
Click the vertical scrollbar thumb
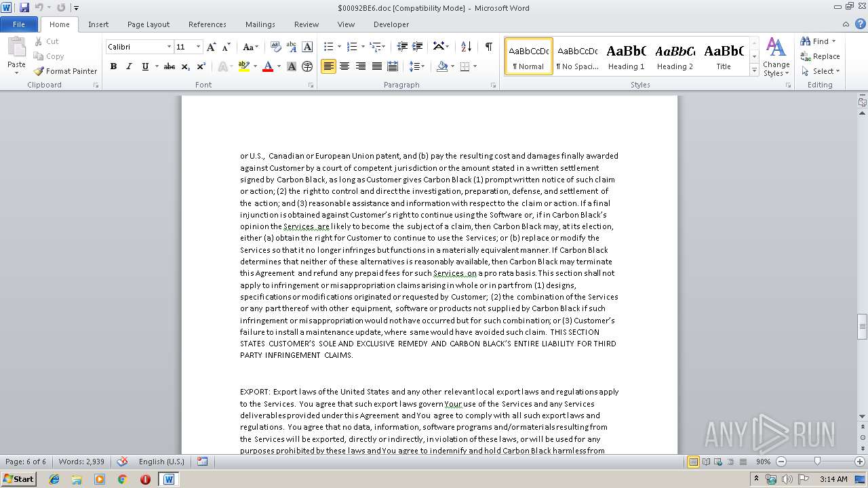pyautogui.click(x=862, y=326)
